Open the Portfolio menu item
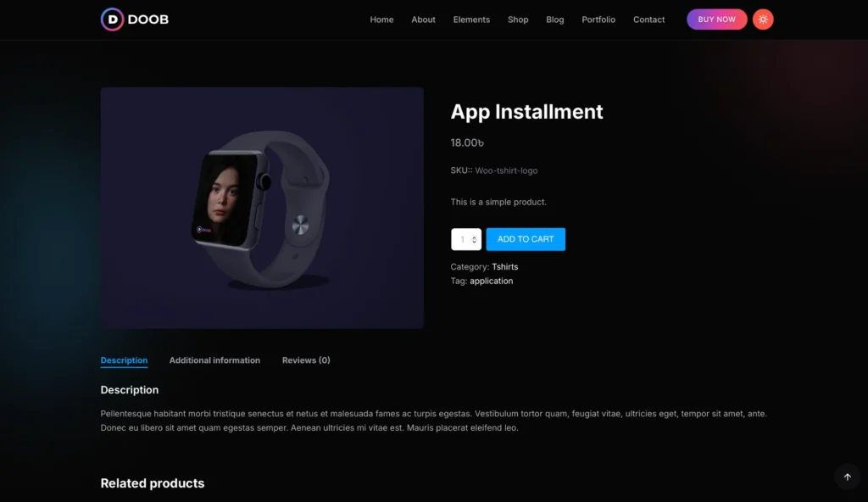This screenshot has height=502, width=868. point(598,20)
